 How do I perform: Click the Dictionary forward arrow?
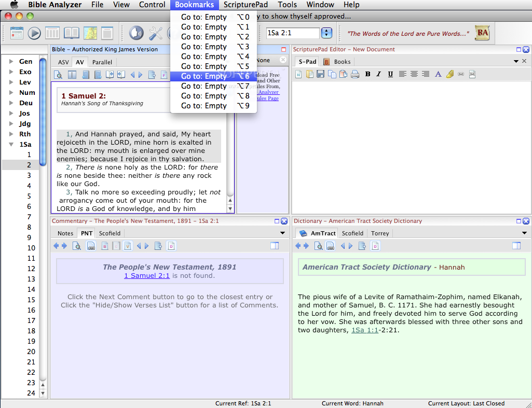[x=306, y=246]
